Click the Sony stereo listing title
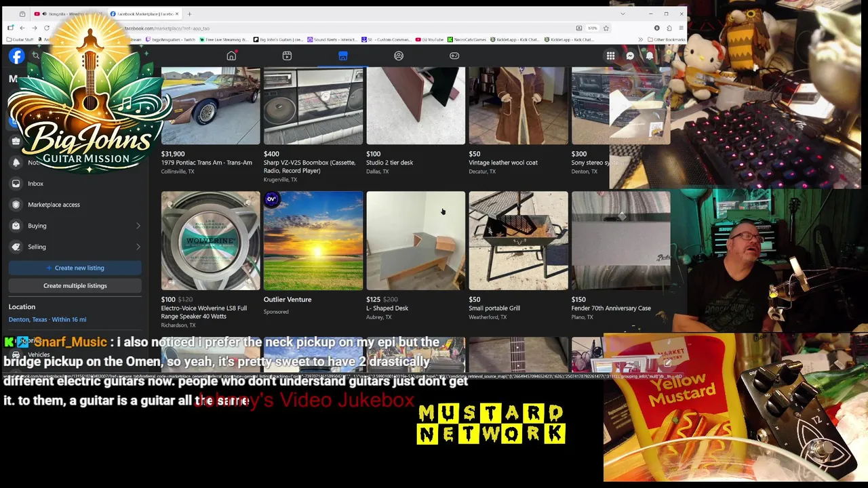This screenshot has width=868, height=488. 597,163
